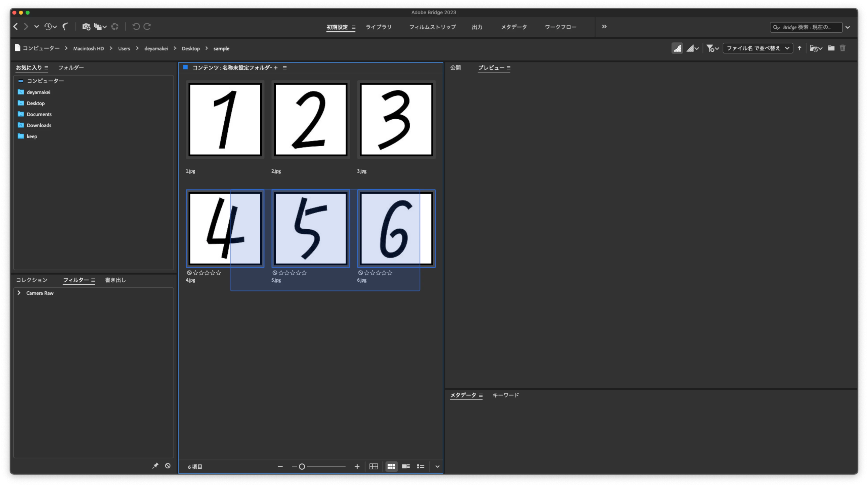Click the Create new folder icon
Screen dimensions: 868x486
pyautogui.click(x=831, y=48)
